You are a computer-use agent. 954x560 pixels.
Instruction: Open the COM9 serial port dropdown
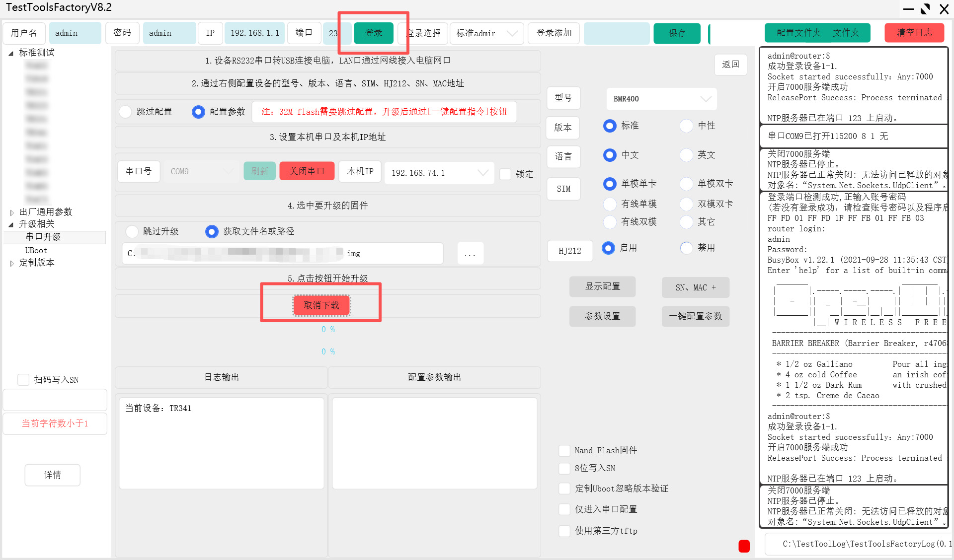201,171
